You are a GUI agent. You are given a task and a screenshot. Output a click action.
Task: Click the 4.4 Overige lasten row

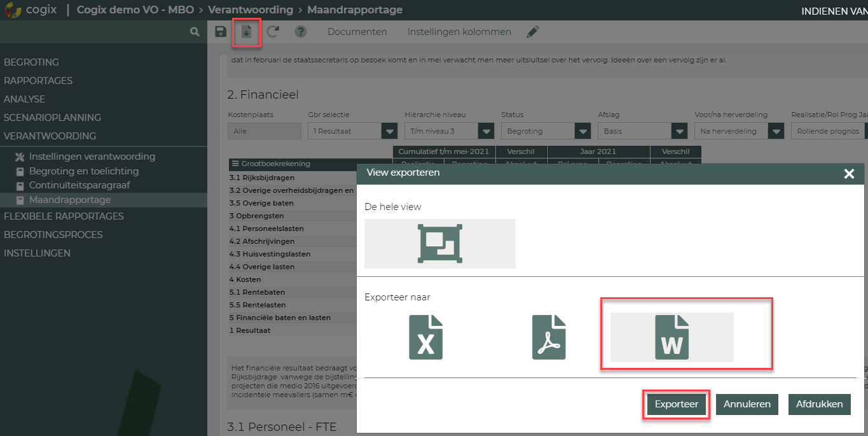[292, 267]
